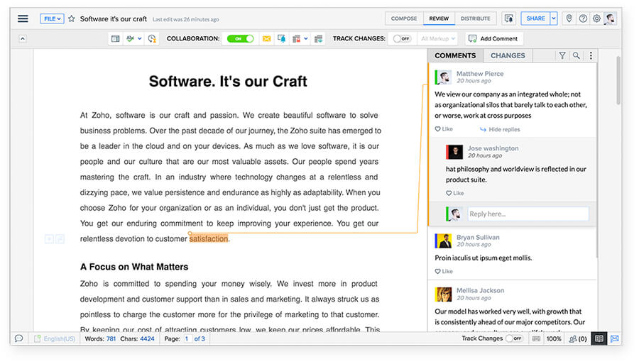Click the Add Comment button
This screenshot has height=364, width=639.
tap(494, 39)
